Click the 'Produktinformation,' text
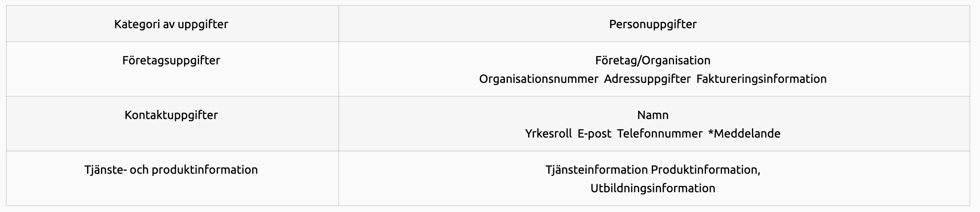Screen dimensions: 980x212 coord(706,170)
